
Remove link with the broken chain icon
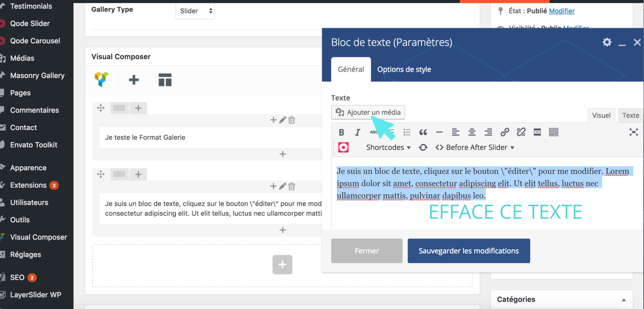[521, 132]
